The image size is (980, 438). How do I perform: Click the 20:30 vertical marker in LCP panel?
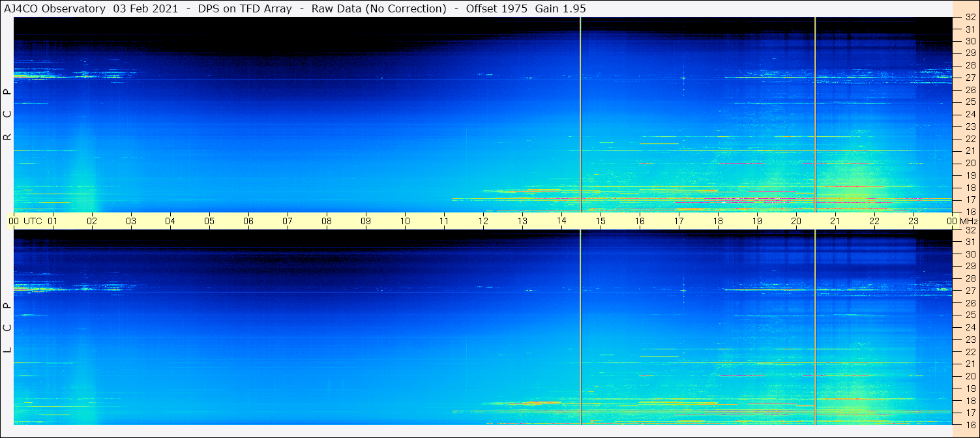point(815,327)
